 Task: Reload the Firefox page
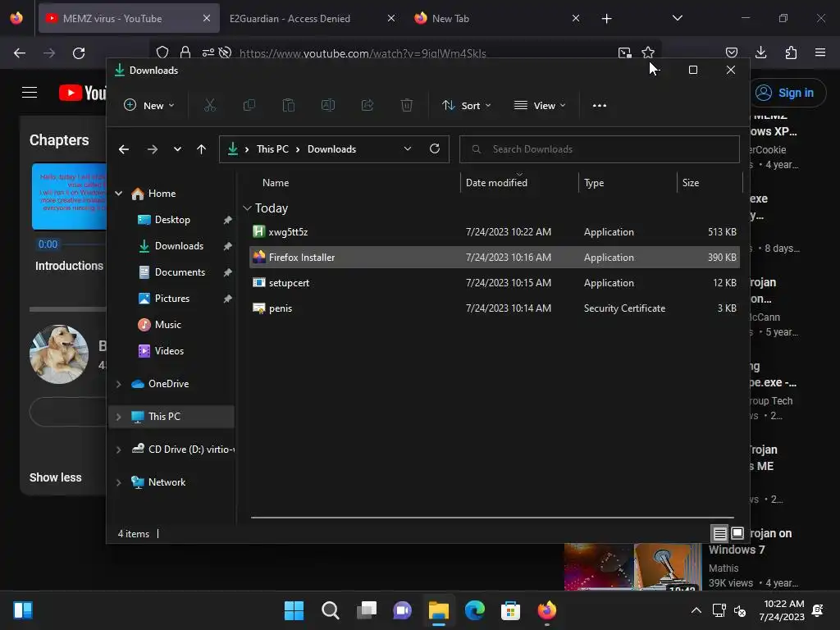click(79, 53)
